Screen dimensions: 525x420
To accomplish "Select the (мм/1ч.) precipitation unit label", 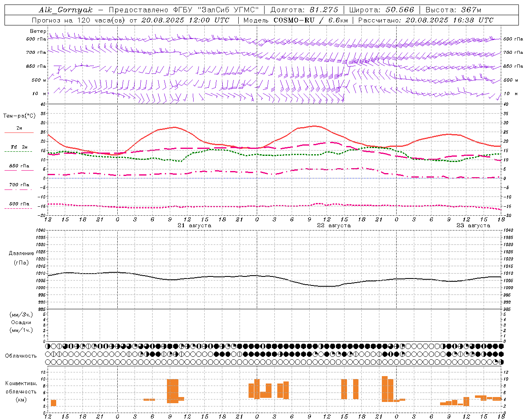I will 21,330.
